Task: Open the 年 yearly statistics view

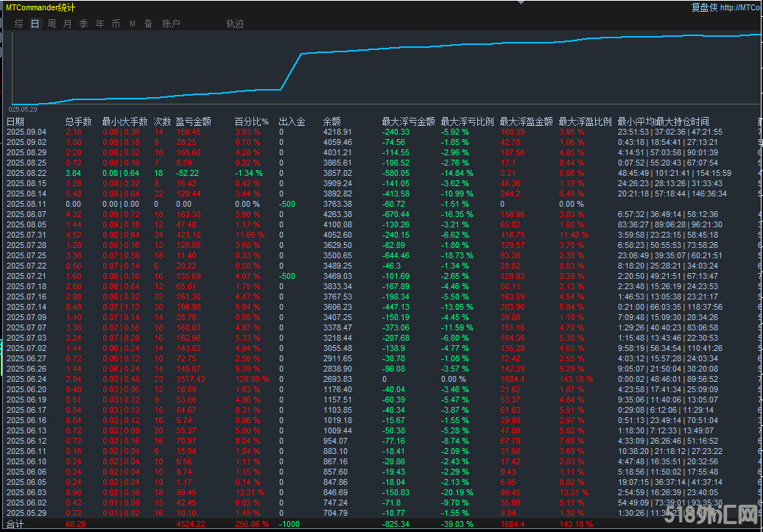Action: click(x=99, y=23)
